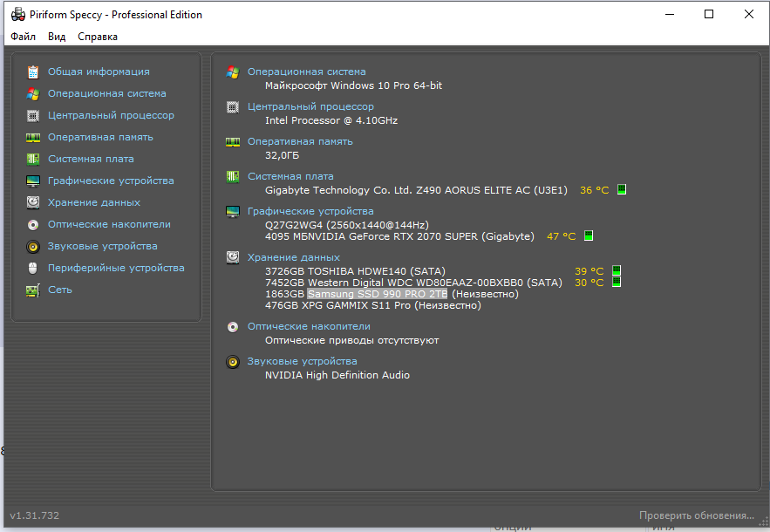
Task: Open the Справка menu
Action: [98, 37]
